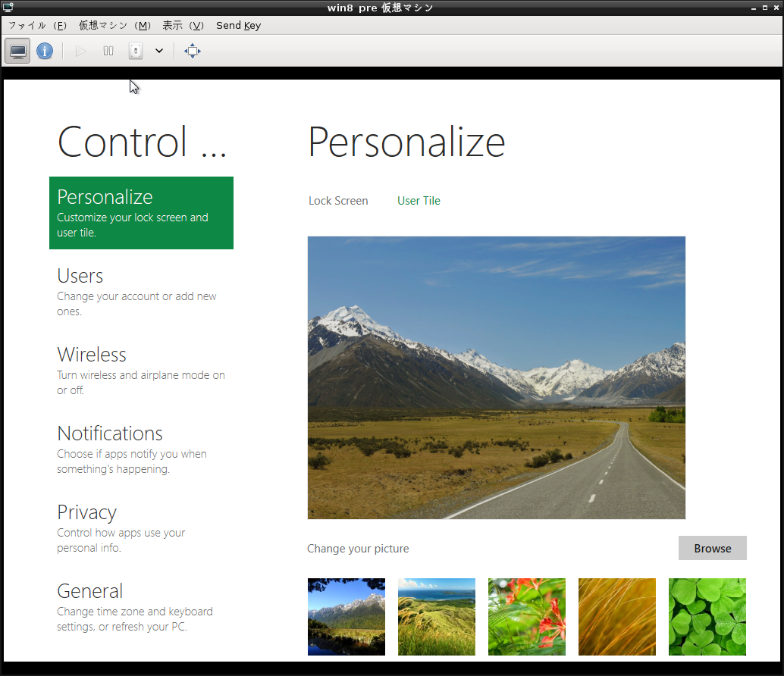This screenshot has width=784, height=676.
Task: Click the 'Control ...' heading
Action: (143, 142)
